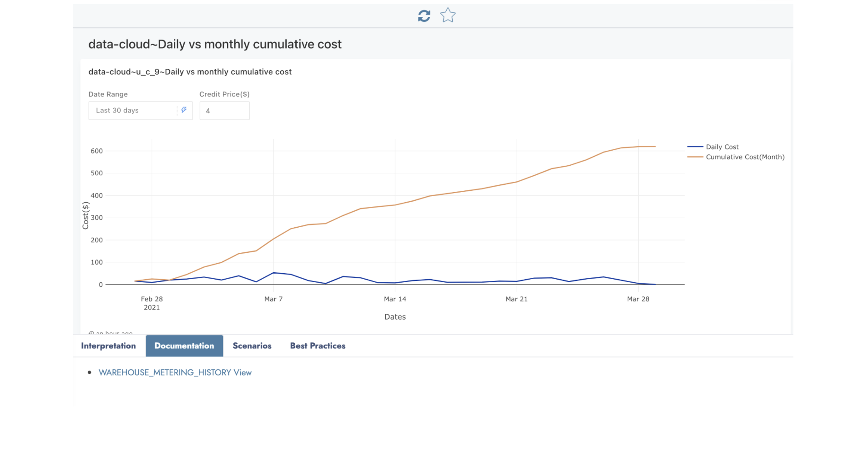Screen dimensions: 868x469
Task: Click the dashboard title 'data-cloud~Daily vs monthly cumulative cost'
Action: point(215,44)
